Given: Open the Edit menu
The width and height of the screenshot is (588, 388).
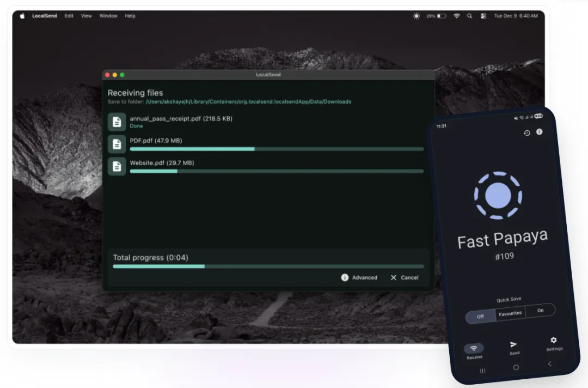Looking at the screenshot, I should (69, 16).
